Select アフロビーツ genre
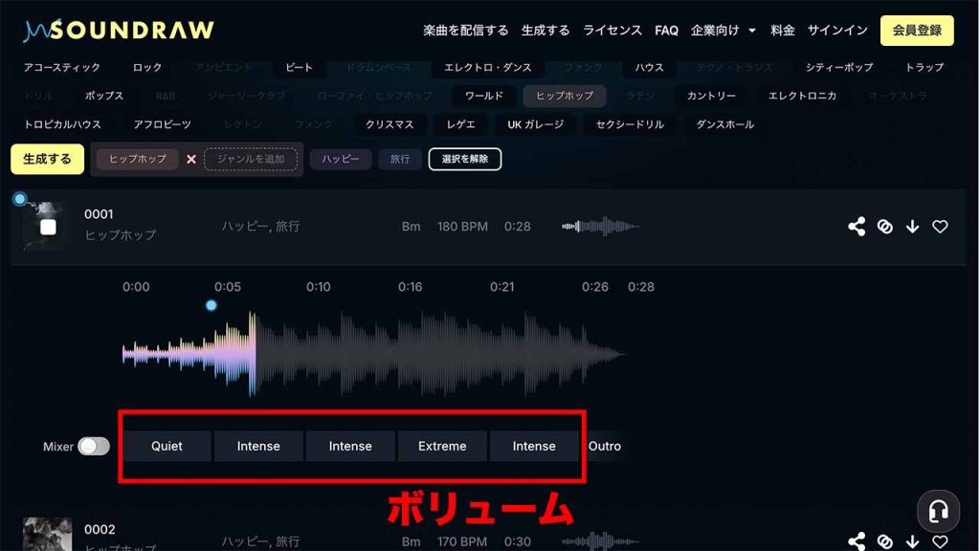 click(162, 124)
